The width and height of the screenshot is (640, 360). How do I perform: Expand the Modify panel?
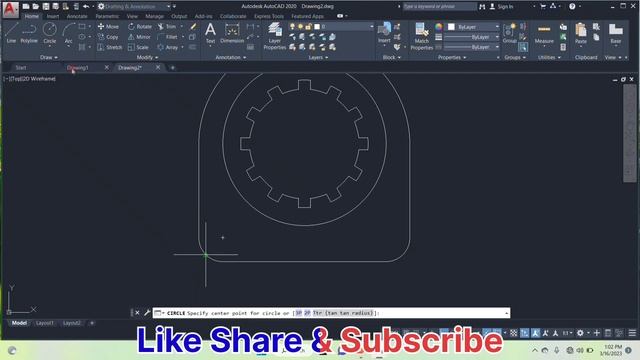pos(147,58)
